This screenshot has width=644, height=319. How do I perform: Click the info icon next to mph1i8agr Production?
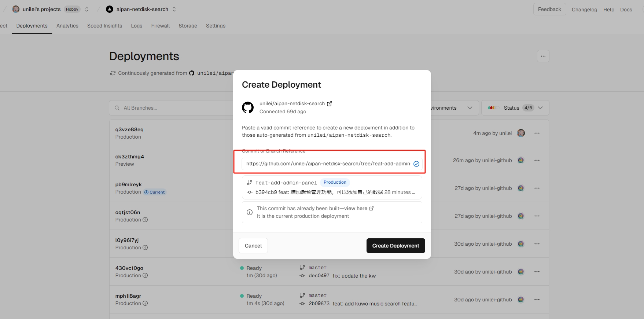coord(145,303)
